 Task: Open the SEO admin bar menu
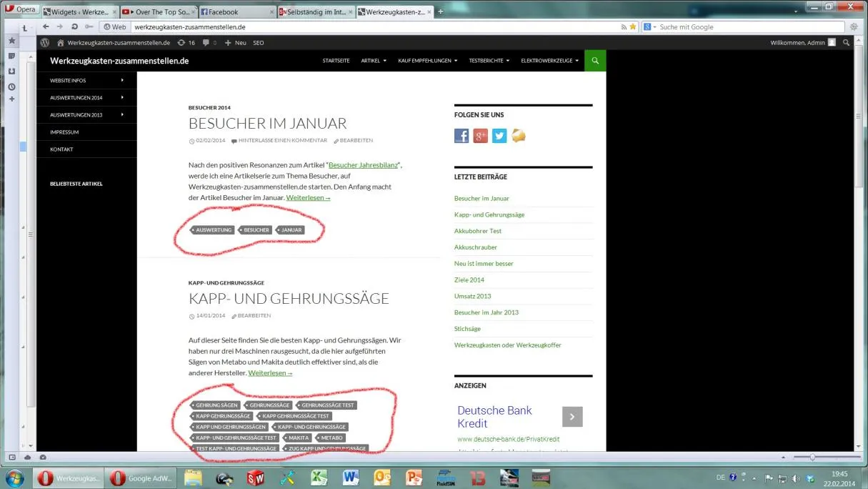(259, 43)
